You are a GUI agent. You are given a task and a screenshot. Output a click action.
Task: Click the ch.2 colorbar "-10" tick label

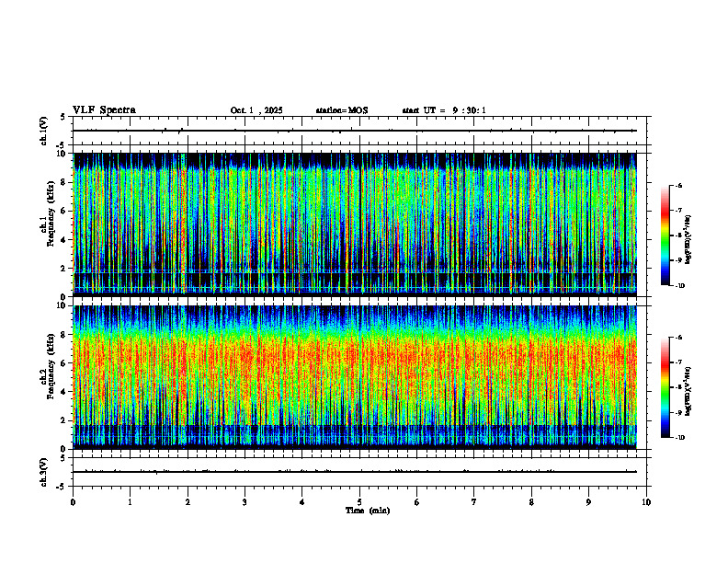click(x=679, y=438)
